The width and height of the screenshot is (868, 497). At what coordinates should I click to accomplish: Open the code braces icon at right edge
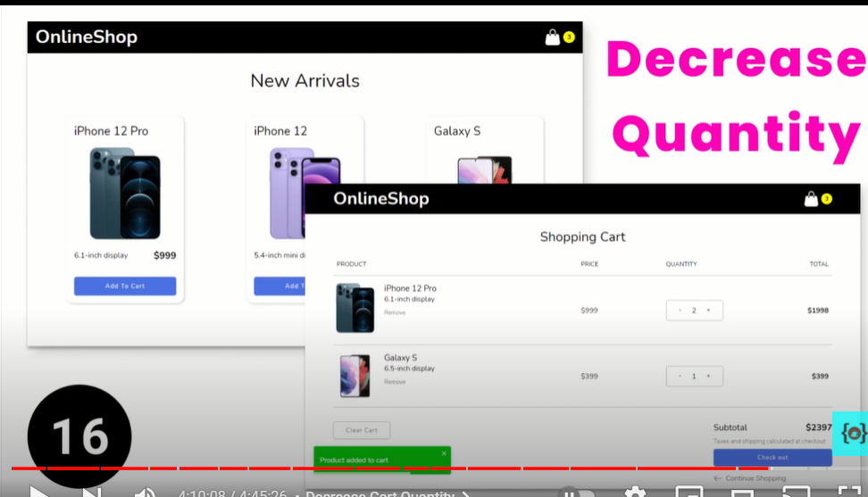click(x=851, y=433)
